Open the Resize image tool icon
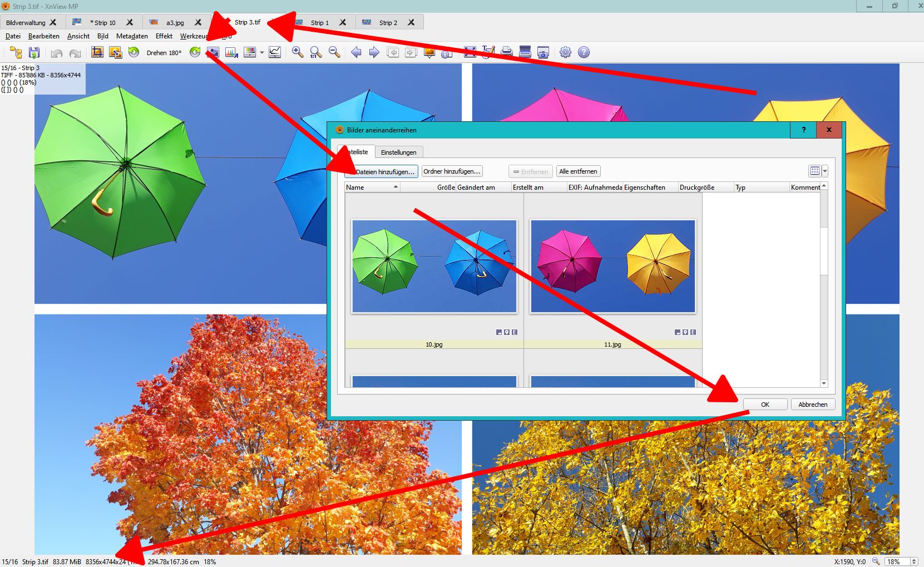 [116, 52]
